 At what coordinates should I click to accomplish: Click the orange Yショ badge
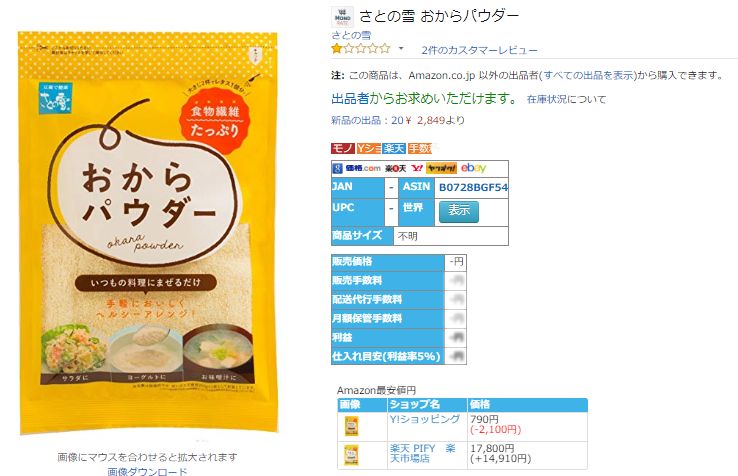[x=369, y=148]
